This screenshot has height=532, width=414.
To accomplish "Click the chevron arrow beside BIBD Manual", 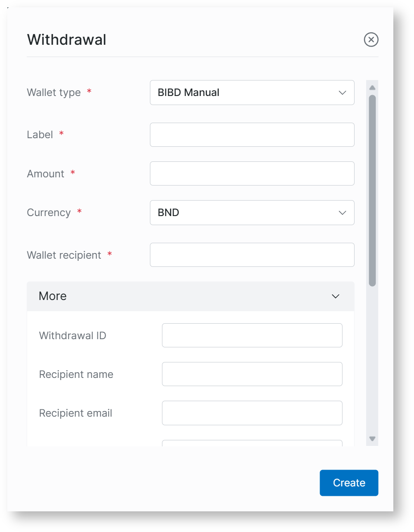I will [x=342, y=93].
